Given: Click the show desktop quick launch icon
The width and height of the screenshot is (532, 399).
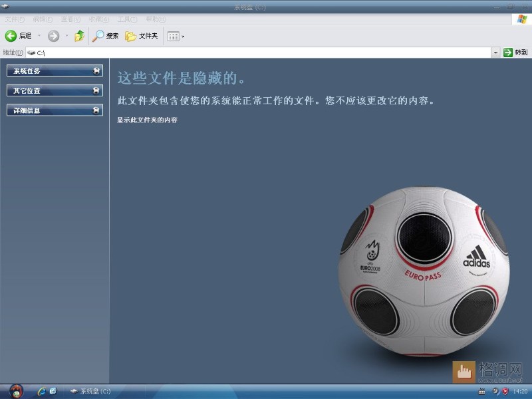Looking at the screenshot, I should point(53,391).
